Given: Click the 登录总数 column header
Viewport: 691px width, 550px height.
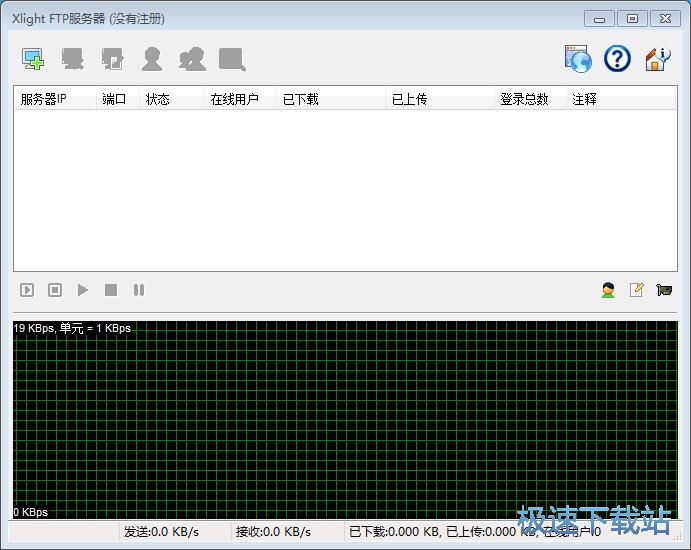Looking at the screenshot, I should coord(530,99).
